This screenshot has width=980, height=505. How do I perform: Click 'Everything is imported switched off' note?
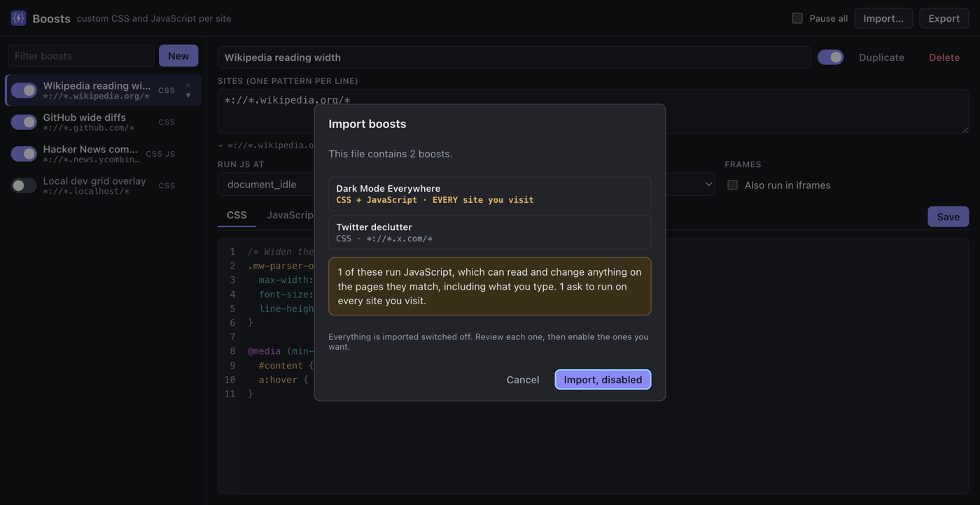pos(489,341)
